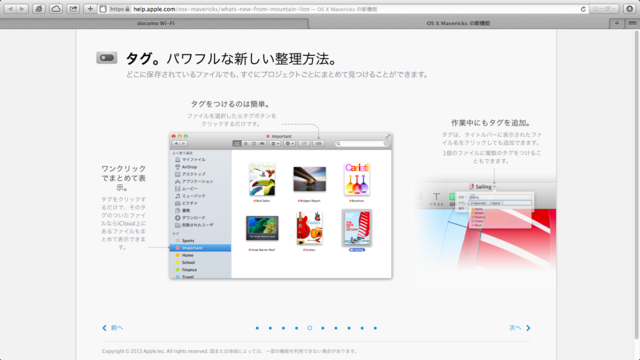Image resolution: width=640 pixels, height=360 pixels.
Task: Click the plus add-bookmark button beside the address bar
Action: [90, 9]
